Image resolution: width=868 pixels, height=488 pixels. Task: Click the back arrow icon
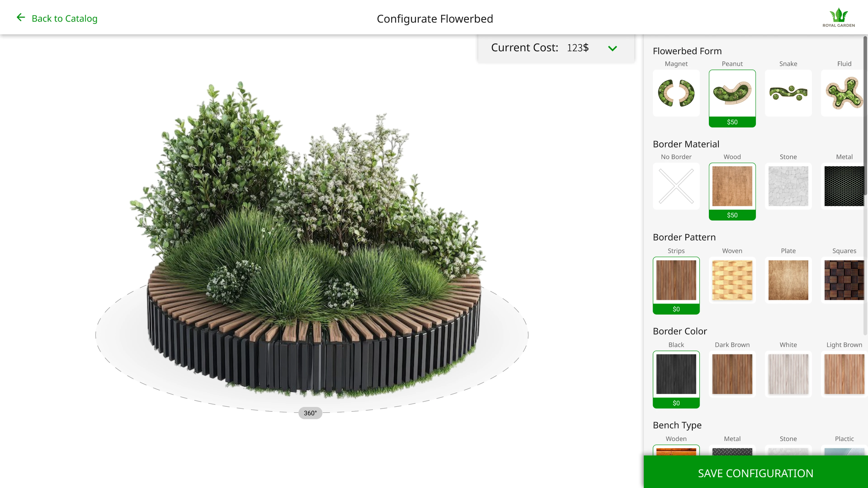(21, 18)
